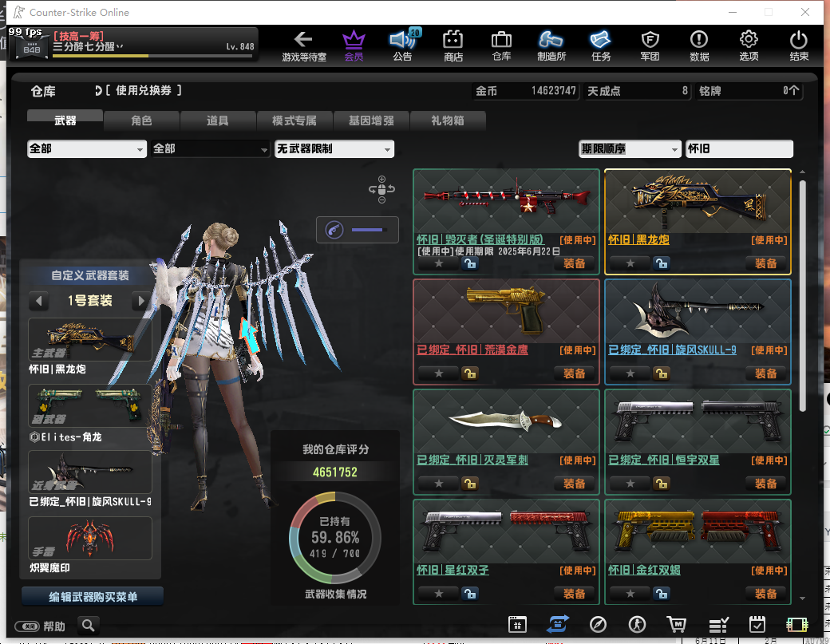Click the film strip icon
Image resolution: width=830 pixels, height=644 pixels.
tap(796, 625)
